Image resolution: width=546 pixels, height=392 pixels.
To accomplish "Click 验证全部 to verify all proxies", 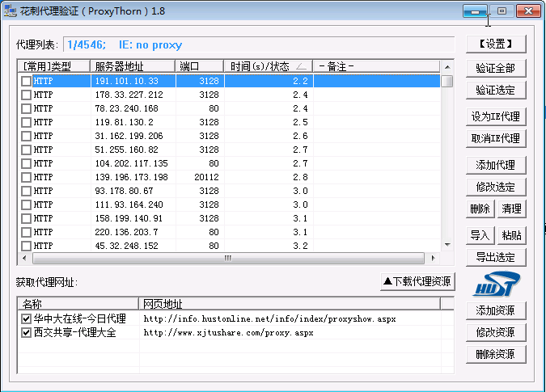I will [496, 68].
